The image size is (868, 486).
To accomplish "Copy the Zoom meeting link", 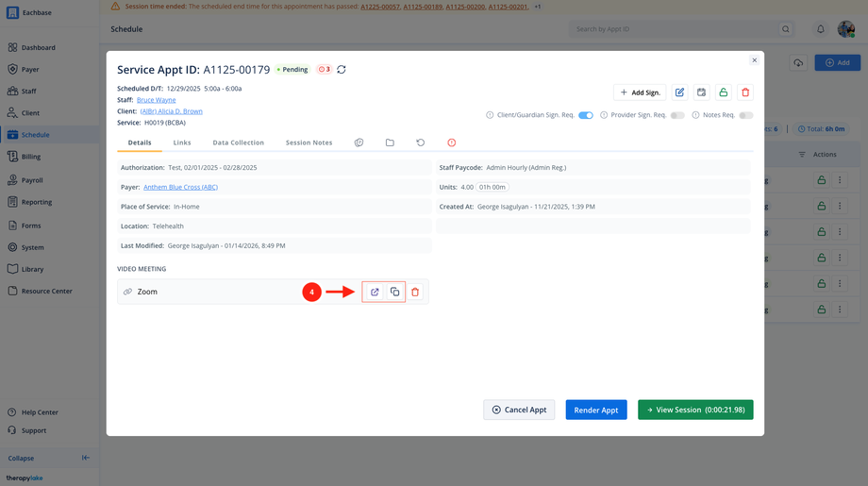I will point(394,292).
